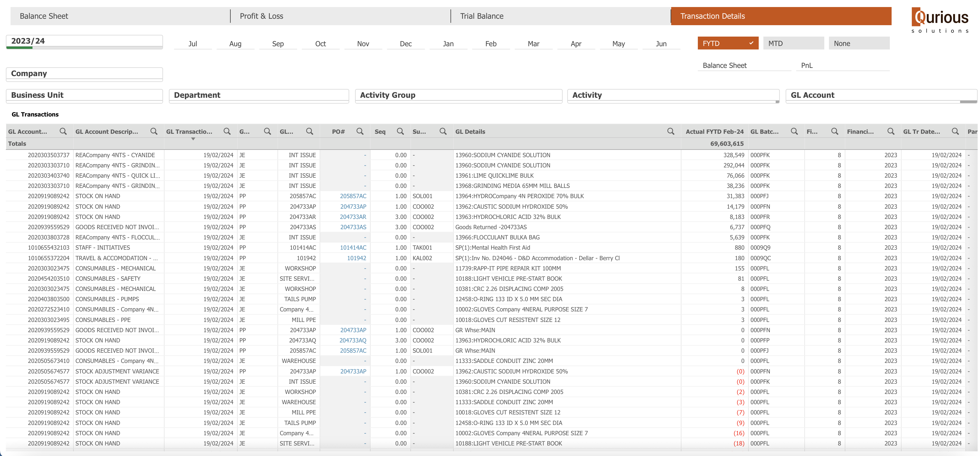Search the Fi... period column
The height and width of the screenshot is (456, 980).
coord(835,131)
